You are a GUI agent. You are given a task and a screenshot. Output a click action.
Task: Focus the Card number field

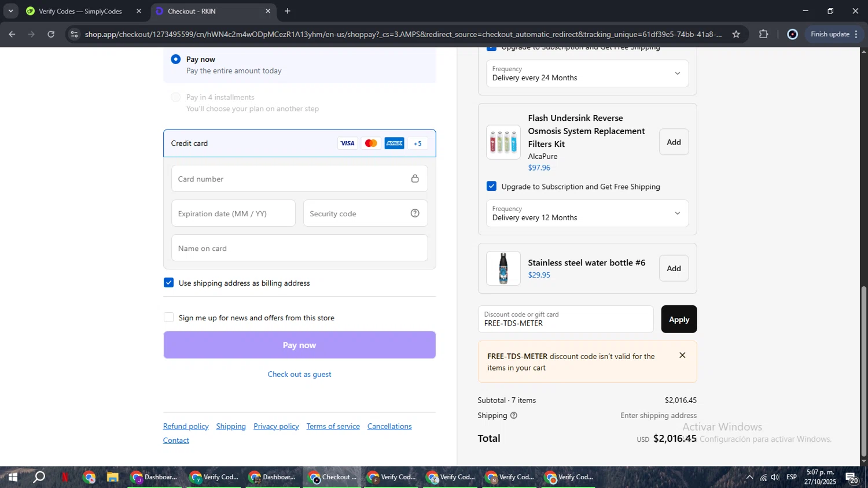[x=299, y=179]
